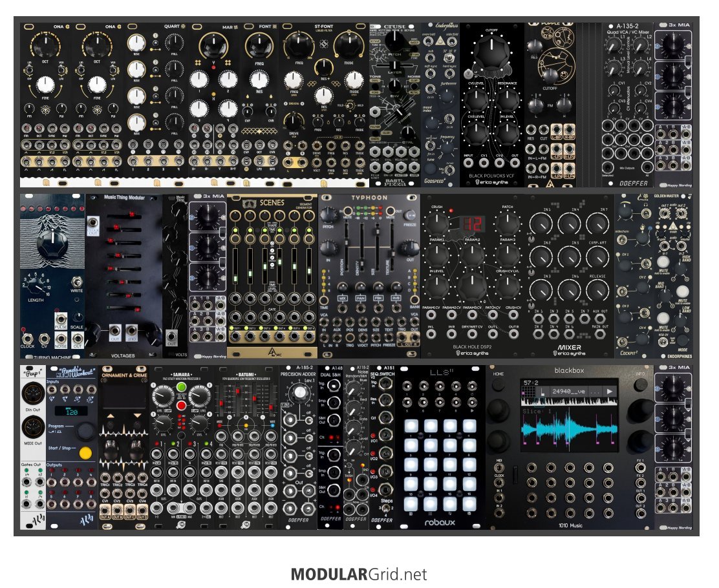This screenshot has width=719, height=588.
Task: Click the 120 BPM display on Pamela's Workout
Action: (x=71, y=411)
